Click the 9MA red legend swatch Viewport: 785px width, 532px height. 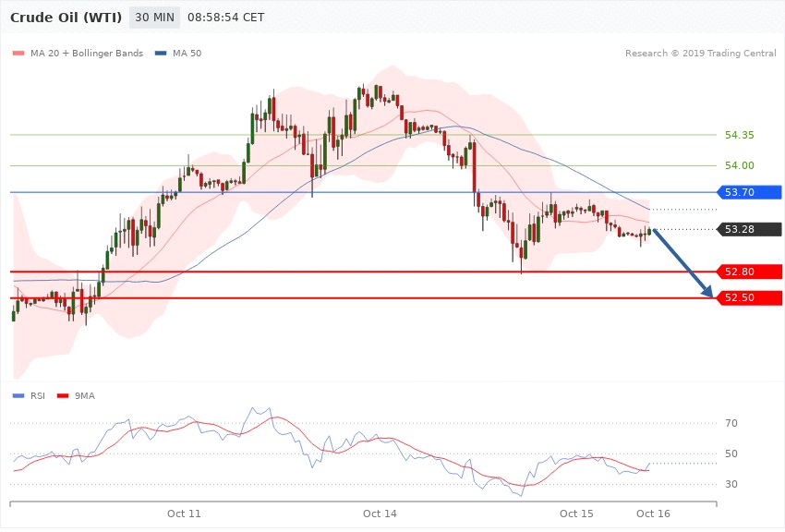coord(63,395)
